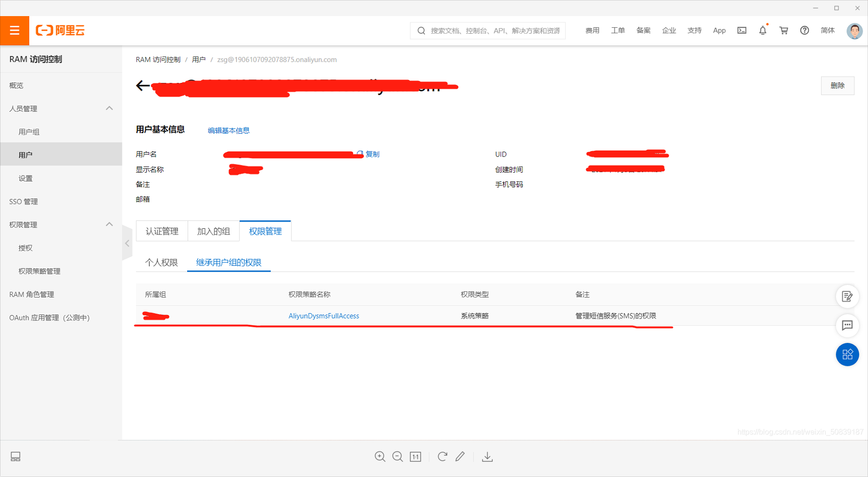Click the 权限策略名称 column header
Screen dimensions: 868x477
pos(309,295)
